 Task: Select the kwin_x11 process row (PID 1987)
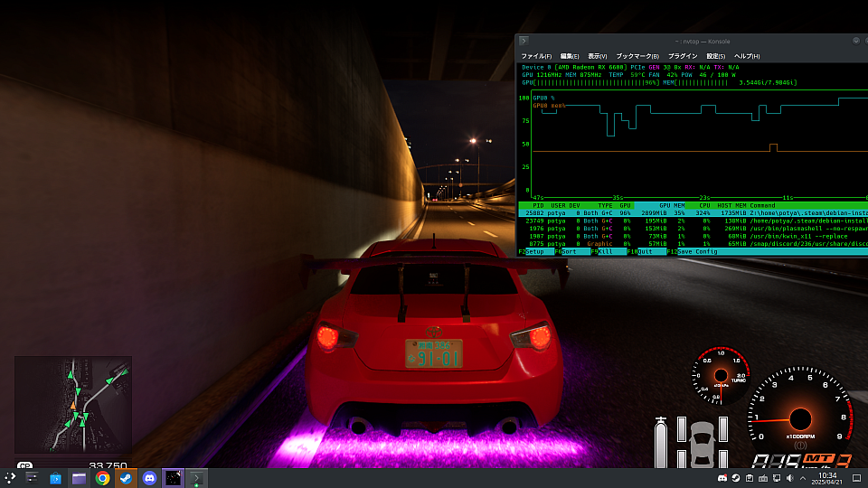coord(693,236)
